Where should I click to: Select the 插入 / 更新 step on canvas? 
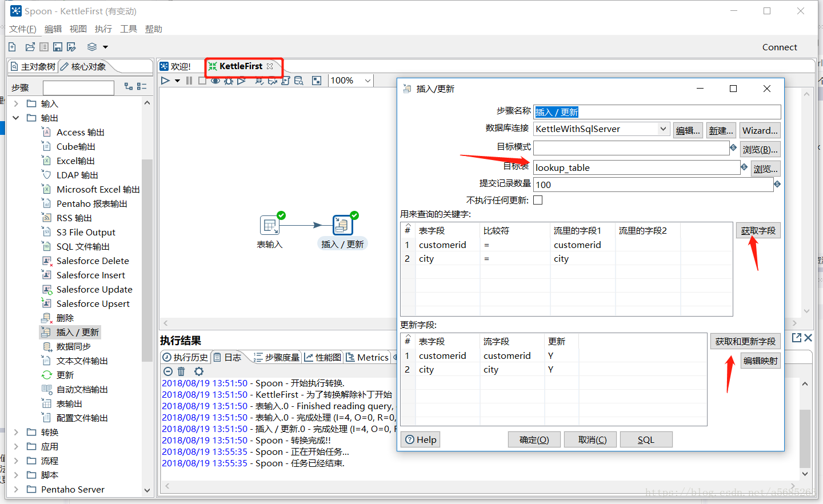342,225
